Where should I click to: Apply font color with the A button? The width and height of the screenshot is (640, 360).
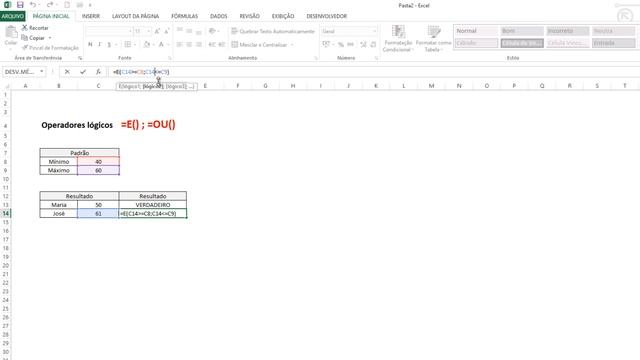[161, 44]
